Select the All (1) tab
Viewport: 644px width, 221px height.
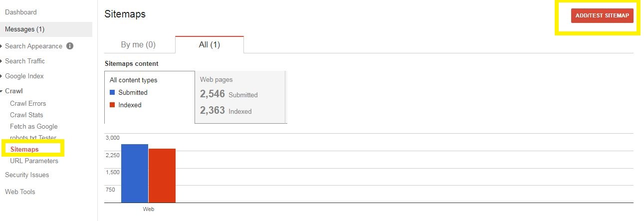(x=209, y=44)
